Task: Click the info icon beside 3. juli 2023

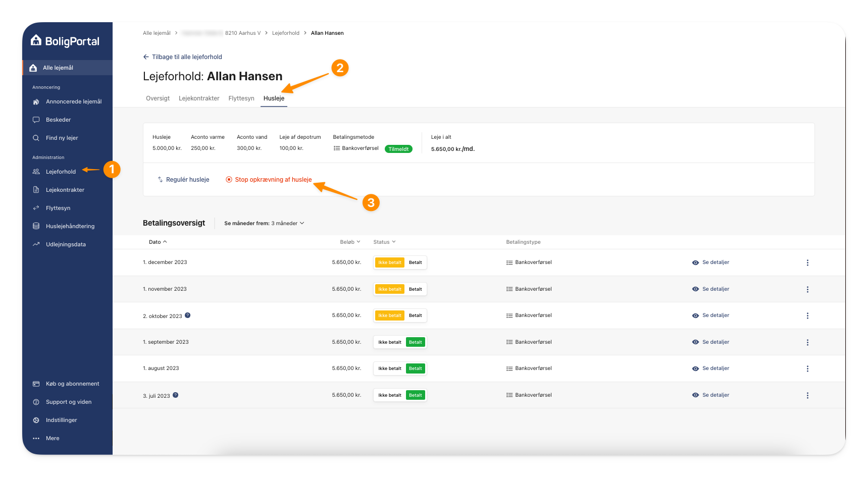Action: click(x=175, y=395)
